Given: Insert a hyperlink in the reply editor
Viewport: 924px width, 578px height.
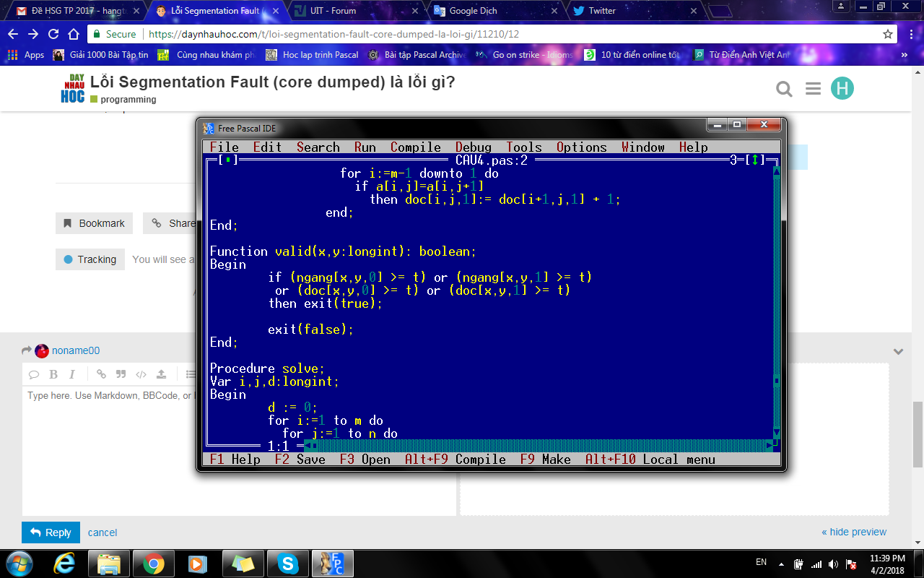Looking at the screenshot, I should 101,374.
